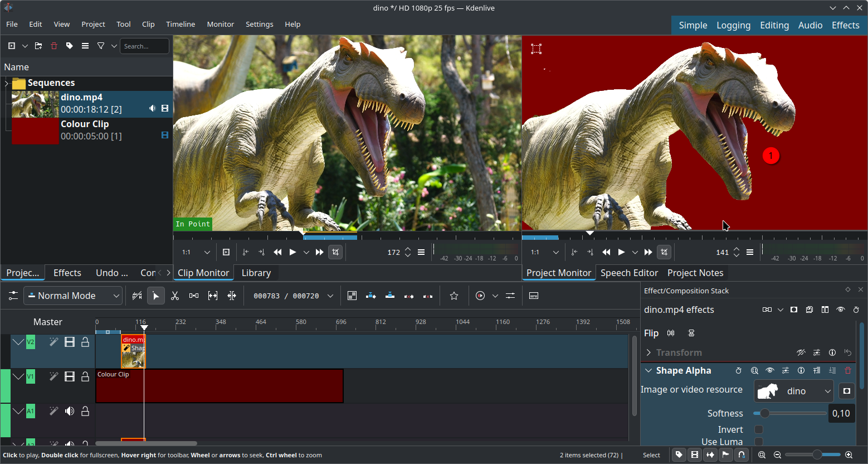Open the filter funnel in project bin
The width and height of the screenshot is (868, 464).
click(x=101, y=46)
